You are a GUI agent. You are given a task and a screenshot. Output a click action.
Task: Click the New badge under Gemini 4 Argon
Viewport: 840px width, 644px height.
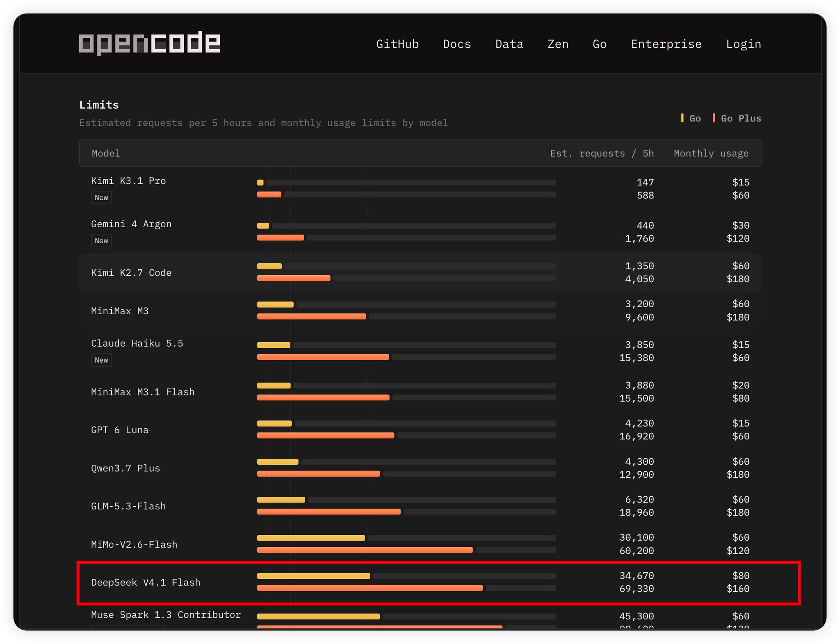point(101,241)
